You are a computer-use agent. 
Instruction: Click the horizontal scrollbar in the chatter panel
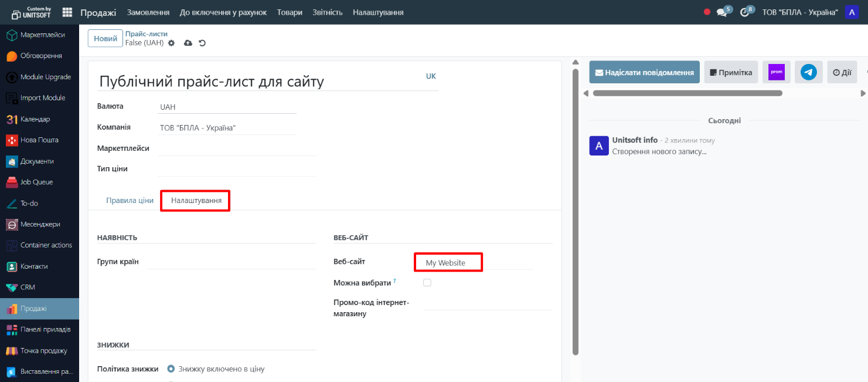(x=687, y=93)
